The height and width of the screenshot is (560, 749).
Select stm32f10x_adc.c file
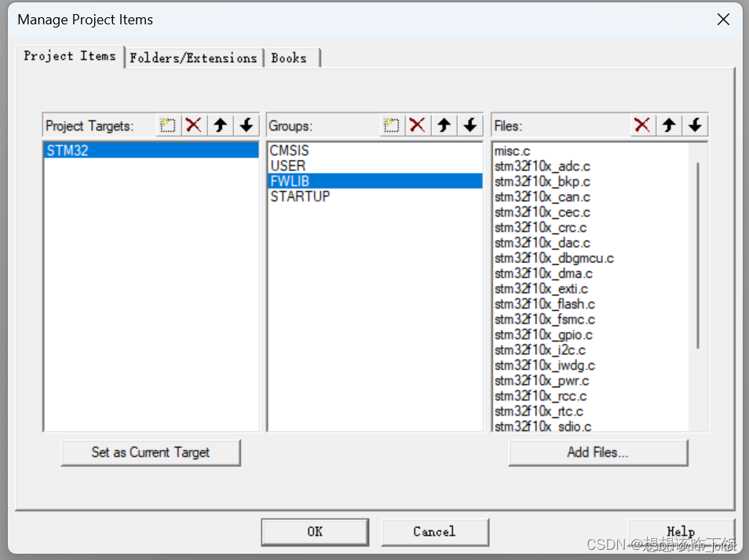[x=591, y=167]
